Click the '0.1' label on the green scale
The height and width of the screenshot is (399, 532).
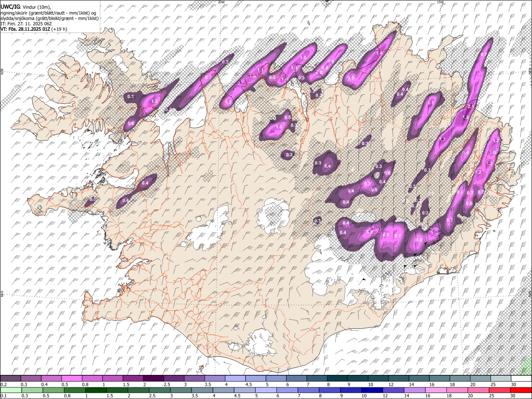pyautogui.click(x=3, y=396)
